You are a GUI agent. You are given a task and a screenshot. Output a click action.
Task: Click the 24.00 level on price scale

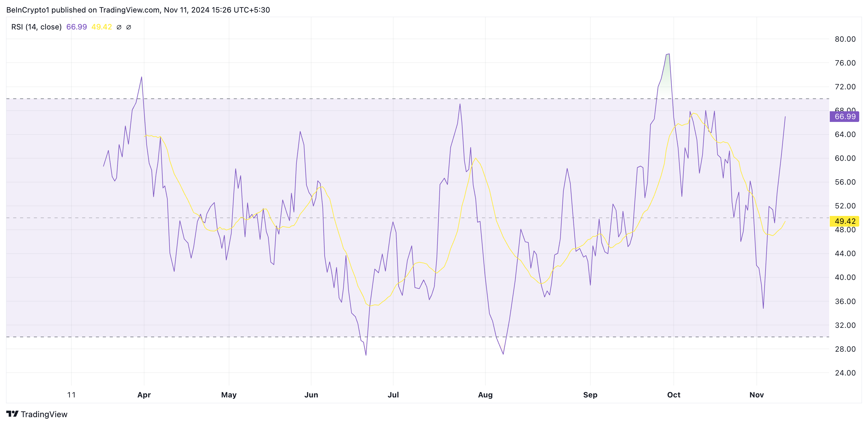845,373
